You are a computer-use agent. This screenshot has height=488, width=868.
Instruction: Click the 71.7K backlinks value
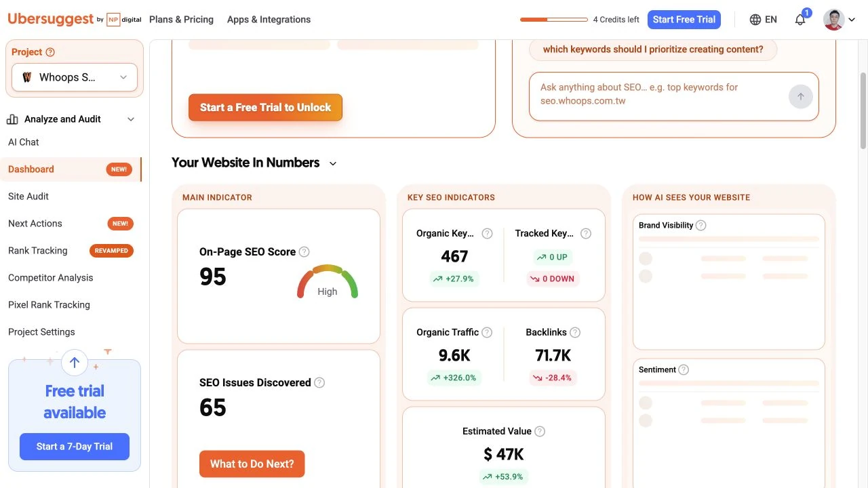click(x=553, y=355)
